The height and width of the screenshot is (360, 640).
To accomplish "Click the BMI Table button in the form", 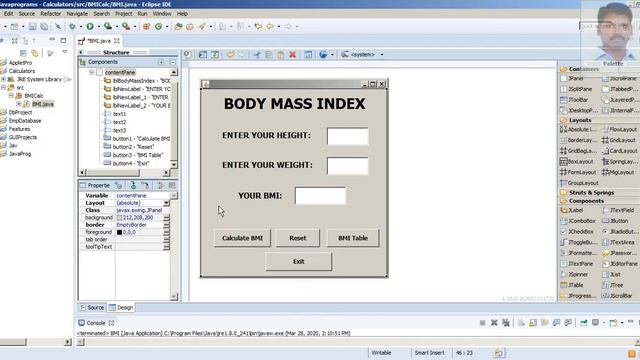I will point(353,238).
